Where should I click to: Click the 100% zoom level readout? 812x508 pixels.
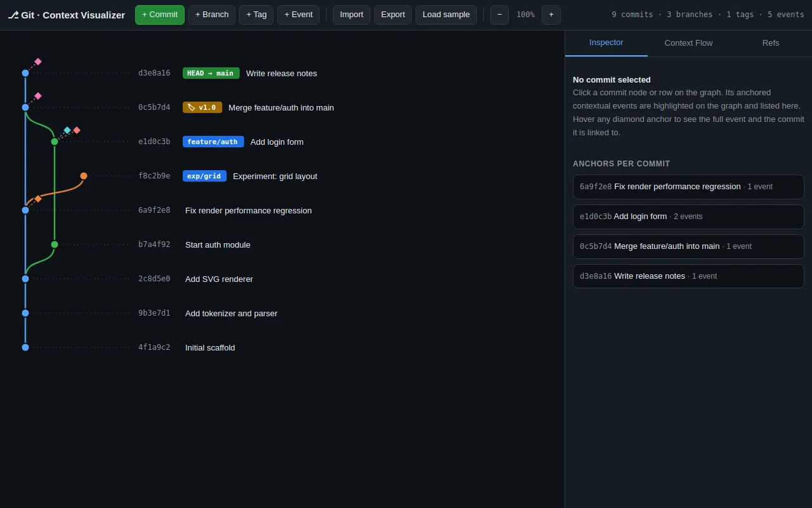525,15
